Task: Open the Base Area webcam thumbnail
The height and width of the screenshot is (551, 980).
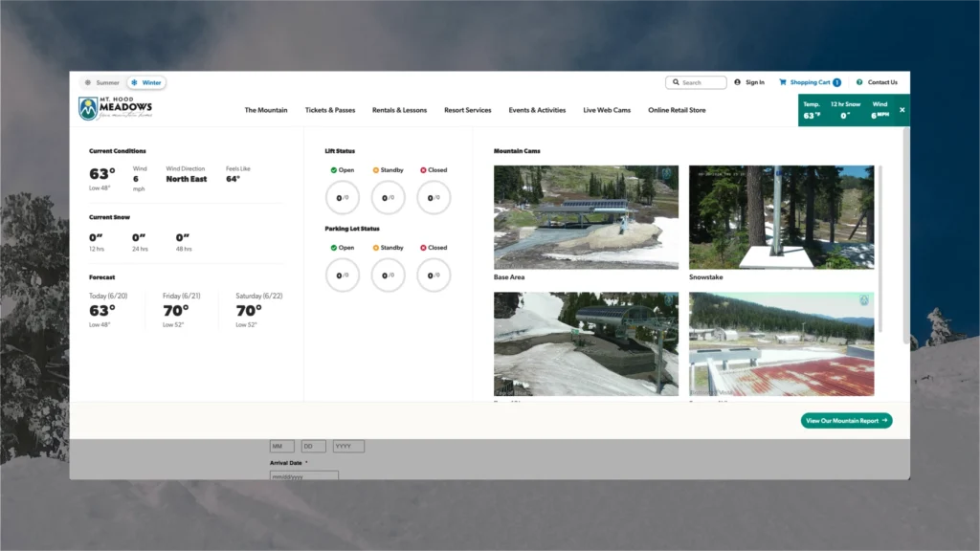Action: [586, 217]
